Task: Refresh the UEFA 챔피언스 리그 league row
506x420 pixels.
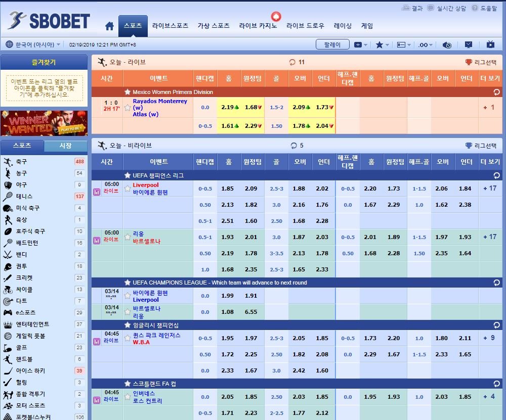Action: [497, 175]
